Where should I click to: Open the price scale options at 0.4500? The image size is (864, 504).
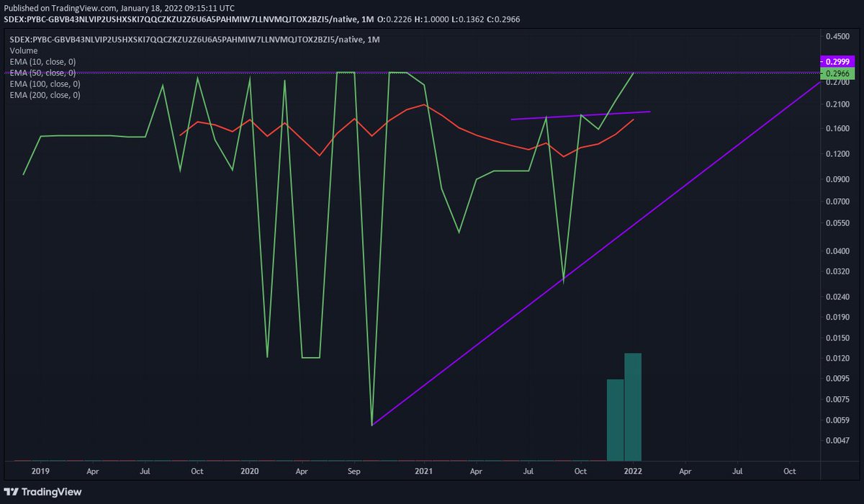click(837, 35)
